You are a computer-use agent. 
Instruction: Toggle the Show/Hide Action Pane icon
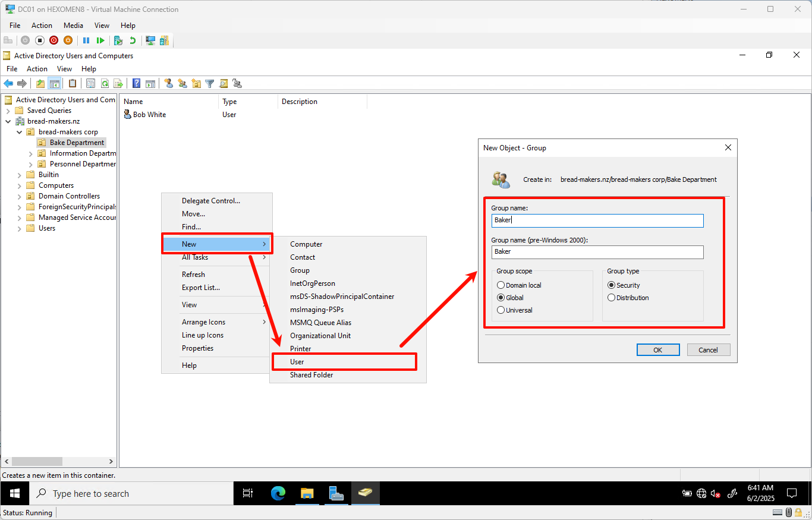point(150,84)
